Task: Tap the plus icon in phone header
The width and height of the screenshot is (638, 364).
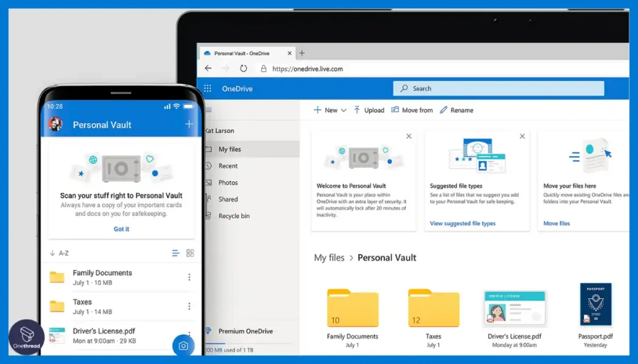Action: coord(189,124)
